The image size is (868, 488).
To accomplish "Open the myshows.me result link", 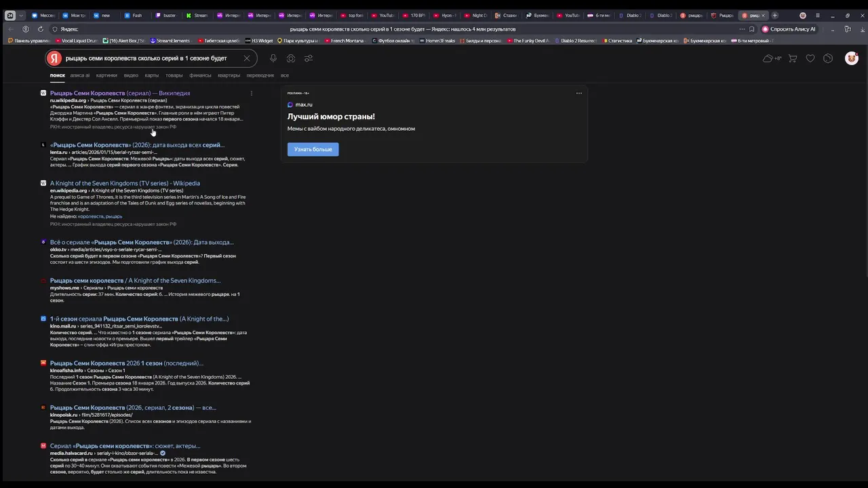I will pyautogui.click(x=135, y=281).
